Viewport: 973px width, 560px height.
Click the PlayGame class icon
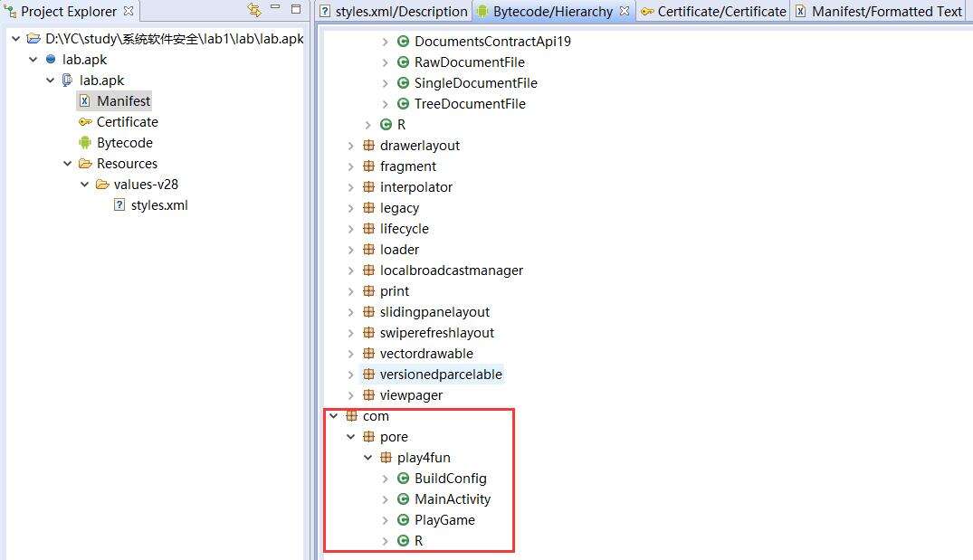coord(403,520)
